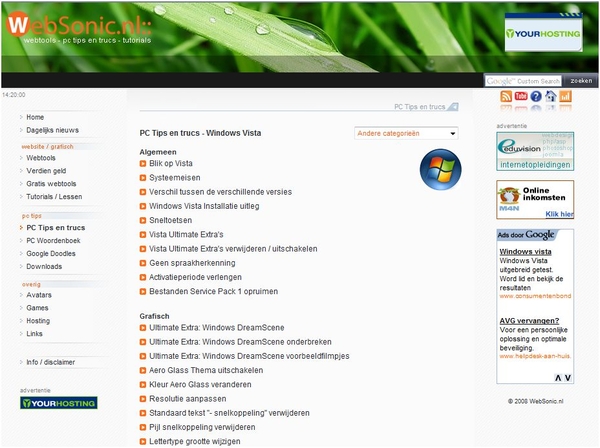The height and width of the screenshot is (448, 600).
Task: Open Webtools menu item
Action: (41, 158)
